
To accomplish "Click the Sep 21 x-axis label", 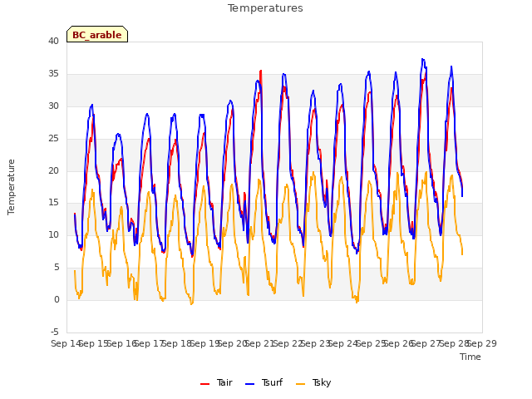I will (260, 343).
